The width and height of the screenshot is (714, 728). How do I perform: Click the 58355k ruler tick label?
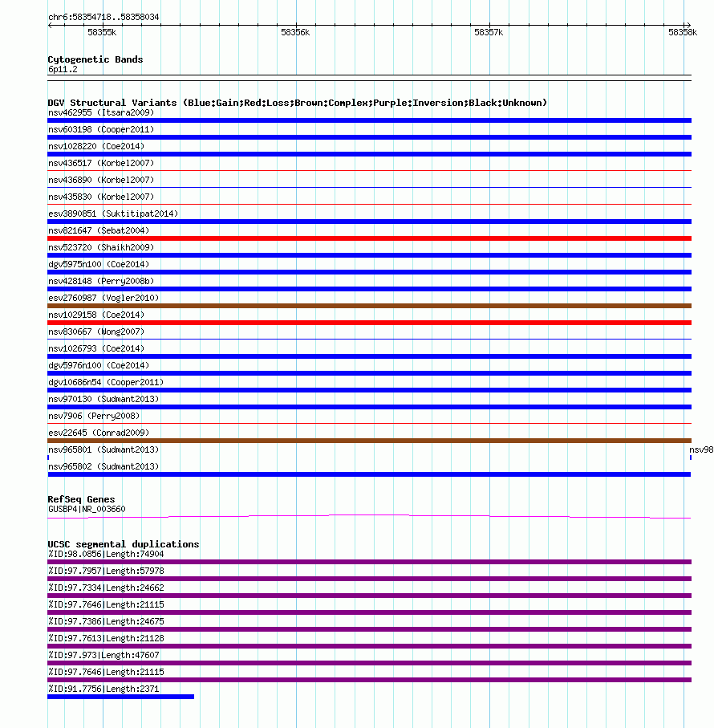coord(102,32)
